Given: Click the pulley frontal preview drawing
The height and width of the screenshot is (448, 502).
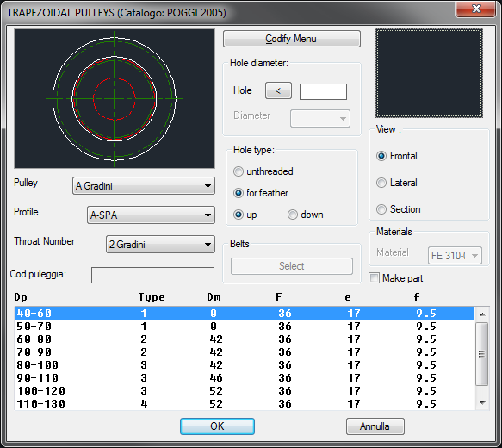Looking at the screenshot, I should pyautogui.click(x=115, y=98).
